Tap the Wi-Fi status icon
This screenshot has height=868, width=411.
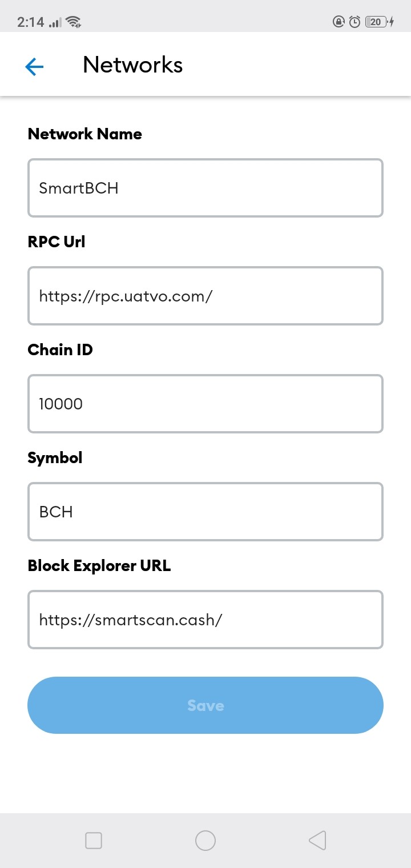[73, 22]
